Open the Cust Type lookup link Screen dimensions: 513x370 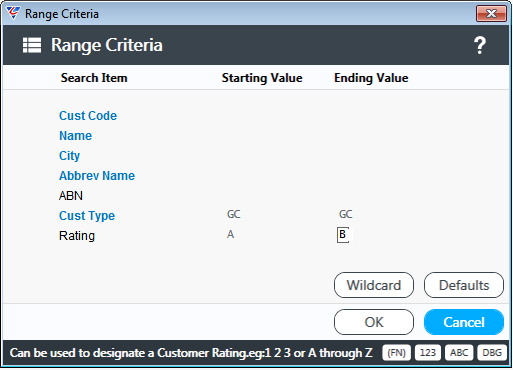tap(87, 216)
